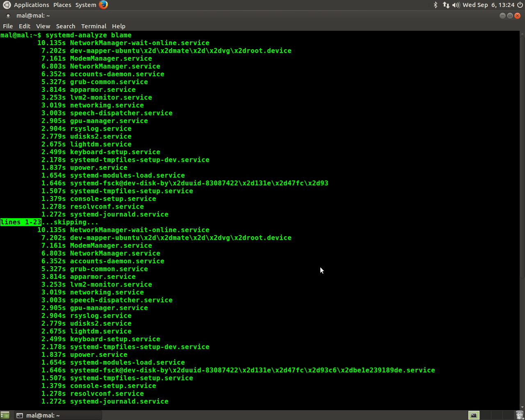Open the Help menu
Image resolution: width=525 pixels, height=420 pixels.
(x=119, y=26)
